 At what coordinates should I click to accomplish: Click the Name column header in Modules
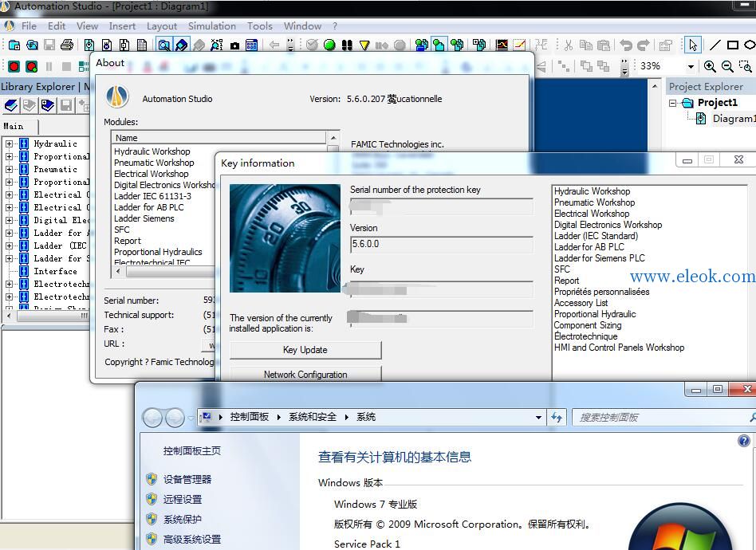(x=219, y=138)
